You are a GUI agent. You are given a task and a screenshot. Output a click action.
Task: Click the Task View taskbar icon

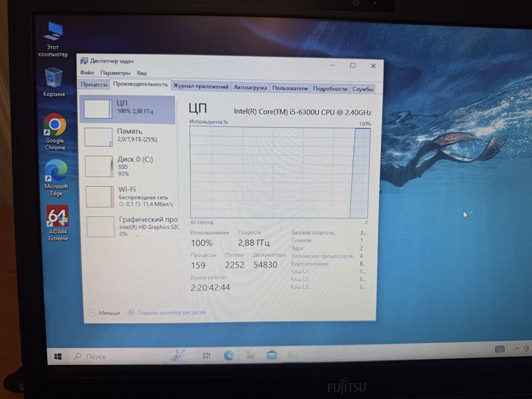pos(206,355)
